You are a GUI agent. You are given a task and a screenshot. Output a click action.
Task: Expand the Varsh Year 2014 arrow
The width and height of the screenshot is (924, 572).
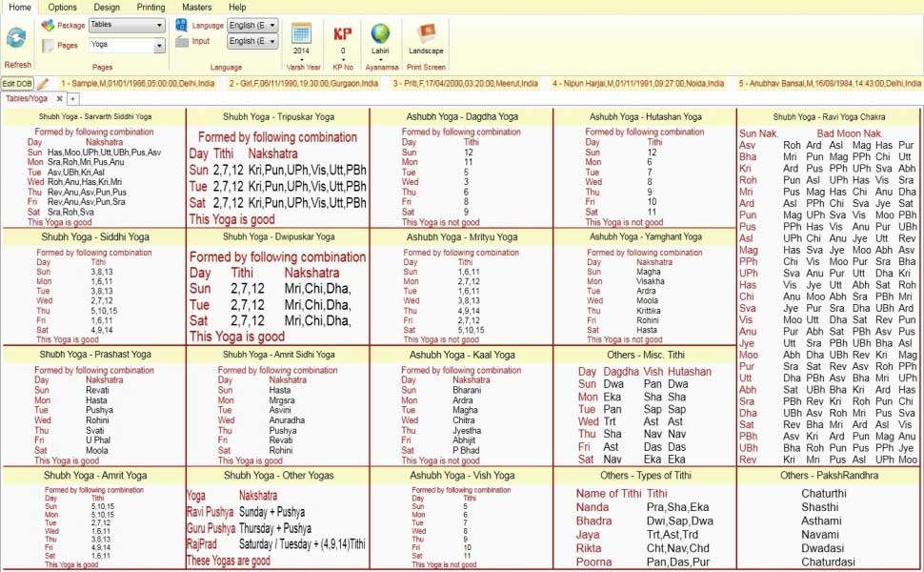[x=301, y=59]
